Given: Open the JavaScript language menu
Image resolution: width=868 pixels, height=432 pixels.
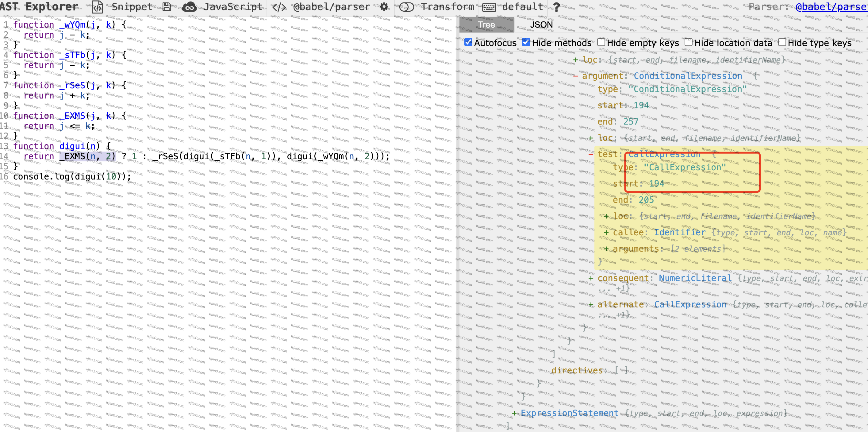Looking at the screenshot, I should (x=233, y=7).
